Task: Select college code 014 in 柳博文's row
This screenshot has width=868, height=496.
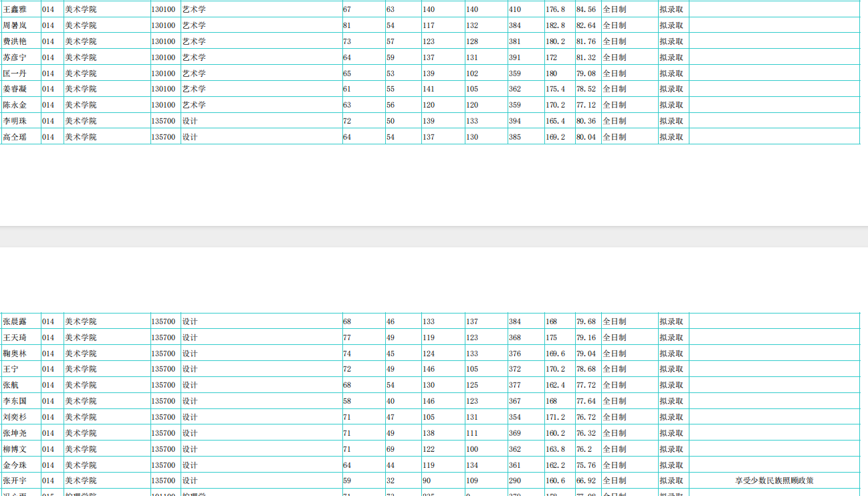Action: [x=48, y=449]
